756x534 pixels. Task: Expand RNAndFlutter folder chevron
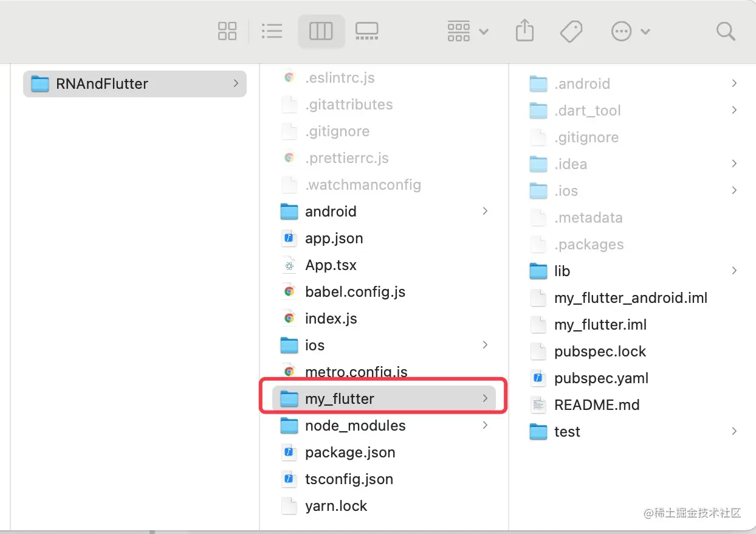236,83
